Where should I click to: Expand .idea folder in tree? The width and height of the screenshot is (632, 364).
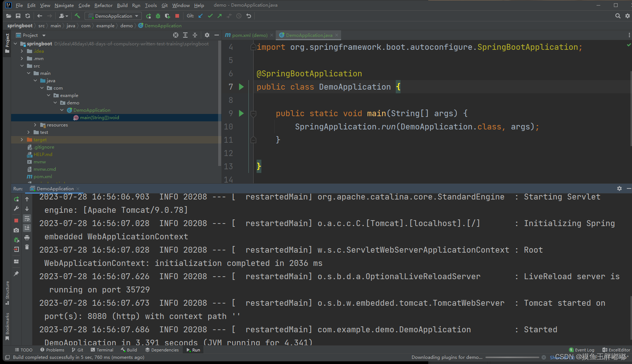[22, 51]
